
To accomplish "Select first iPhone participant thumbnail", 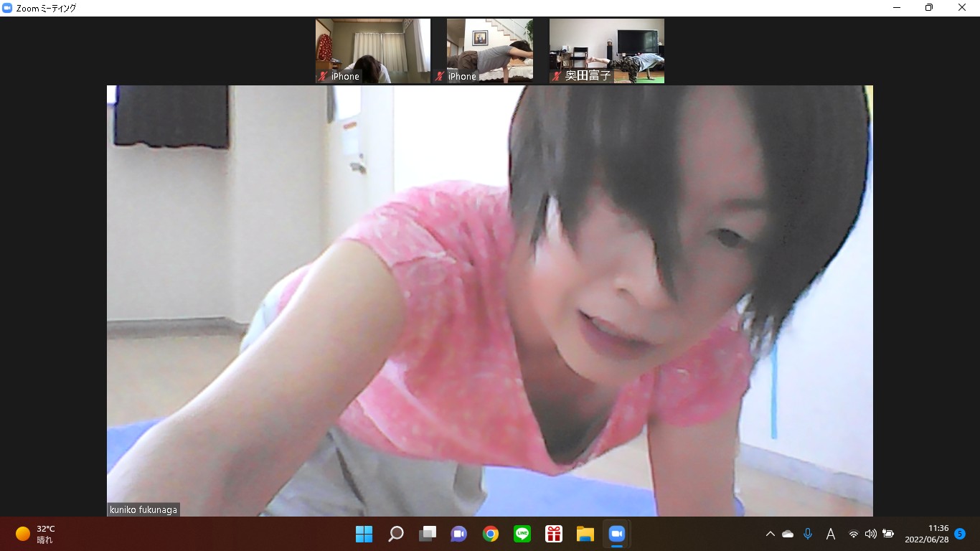I will (x=373, y=51).
